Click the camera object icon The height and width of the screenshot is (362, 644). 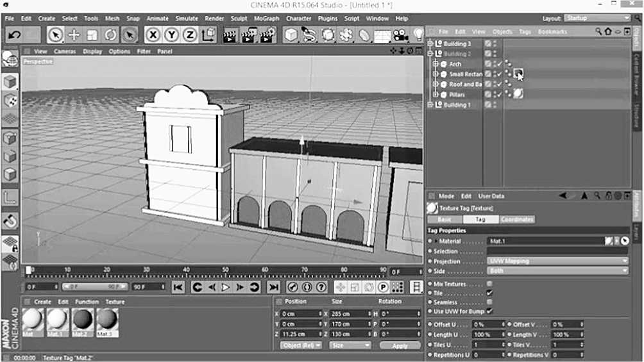point(401,35)
